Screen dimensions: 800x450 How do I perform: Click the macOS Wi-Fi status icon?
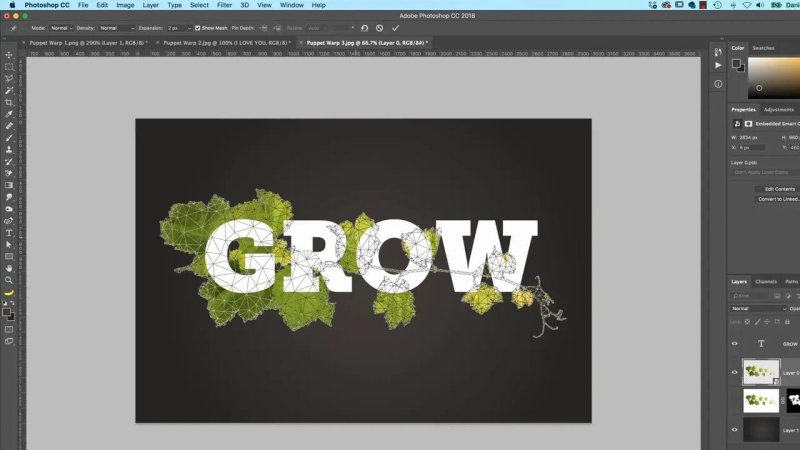coord(746,5)
